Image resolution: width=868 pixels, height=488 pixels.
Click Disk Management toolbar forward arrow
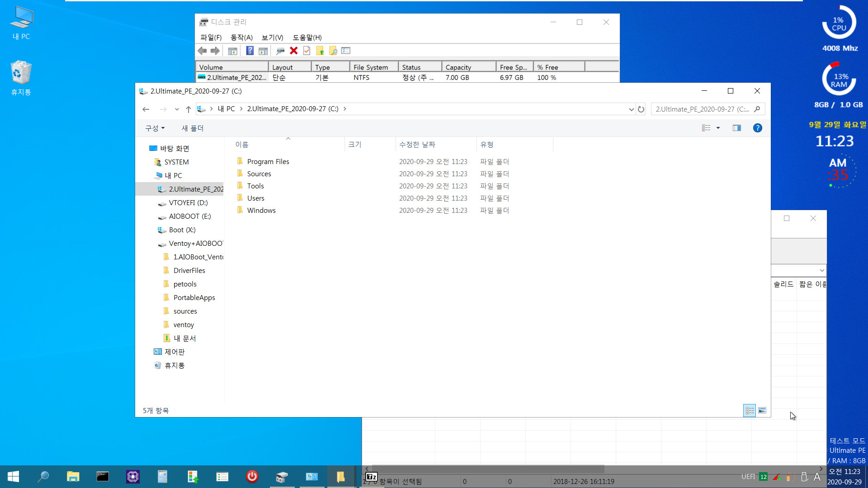tap(215, 51)
